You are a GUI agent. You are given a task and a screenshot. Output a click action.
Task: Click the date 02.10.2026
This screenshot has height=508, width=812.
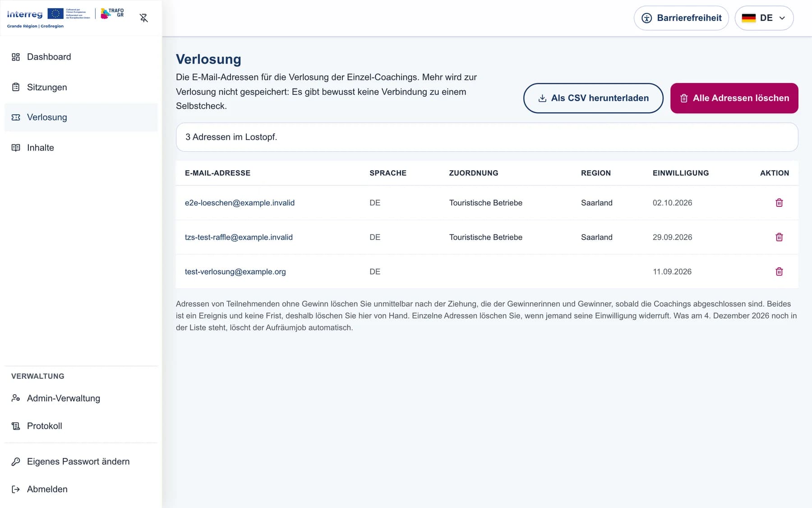(672, 203)
